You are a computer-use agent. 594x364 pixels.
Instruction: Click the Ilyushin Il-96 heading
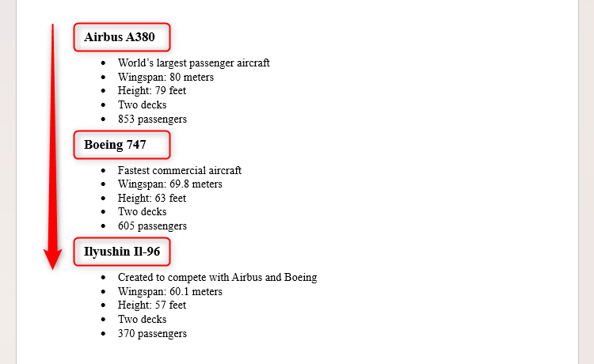tap(121, 252)
